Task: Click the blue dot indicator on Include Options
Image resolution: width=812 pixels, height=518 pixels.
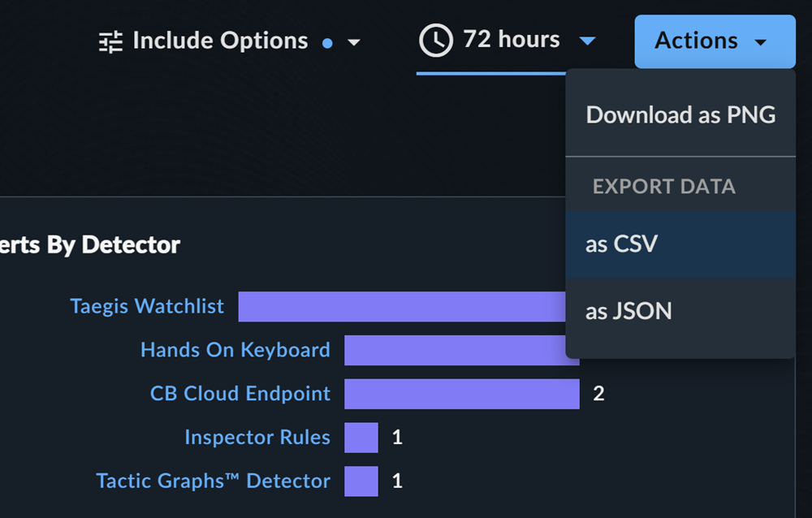Action: tap(327, 44)
